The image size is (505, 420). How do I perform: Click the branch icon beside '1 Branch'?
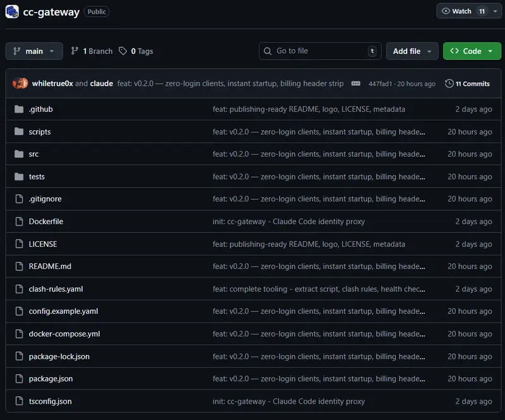74,51
